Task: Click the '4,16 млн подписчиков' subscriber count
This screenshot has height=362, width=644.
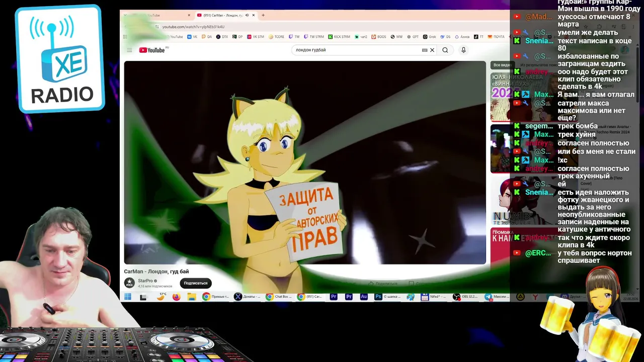Action: (155, 286)
